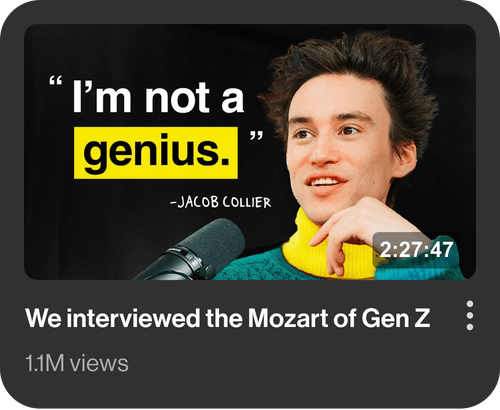Image resolution: width=500 pixels, height=410 pixels.
Task: Click the empty card area beside views
Action: pos(300,363)
